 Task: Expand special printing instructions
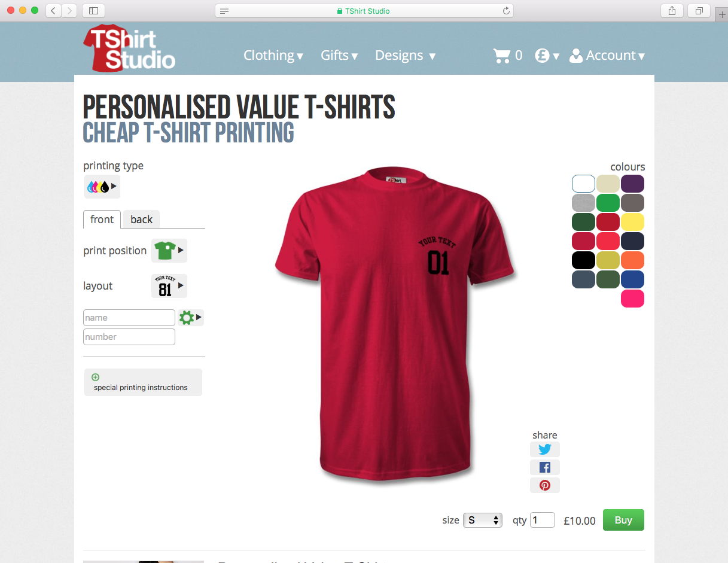click(143, 382)
